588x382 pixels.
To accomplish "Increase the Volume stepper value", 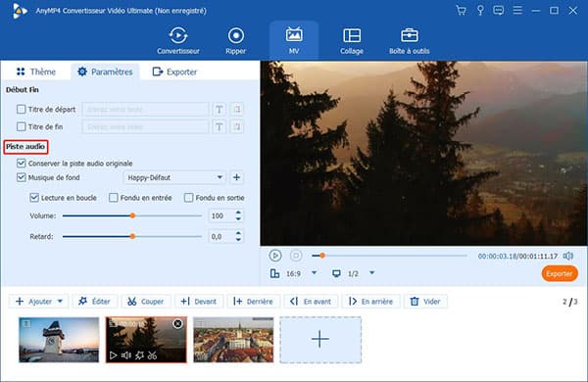I will 238,213.
